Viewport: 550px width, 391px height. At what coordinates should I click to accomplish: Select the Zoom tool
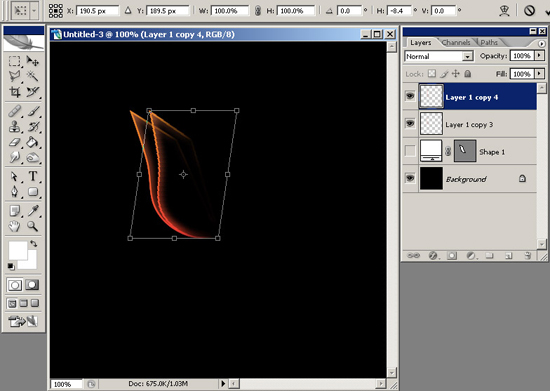click(33, 226)
